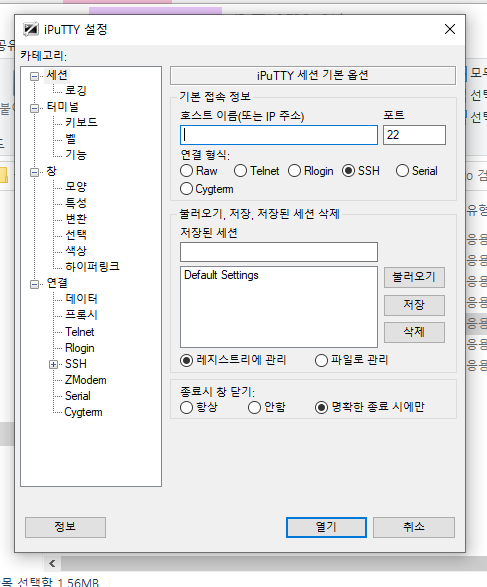This screenshot has width=487, height=587.
Task: Expand the SSH tree node
Action: pos(54,365)
